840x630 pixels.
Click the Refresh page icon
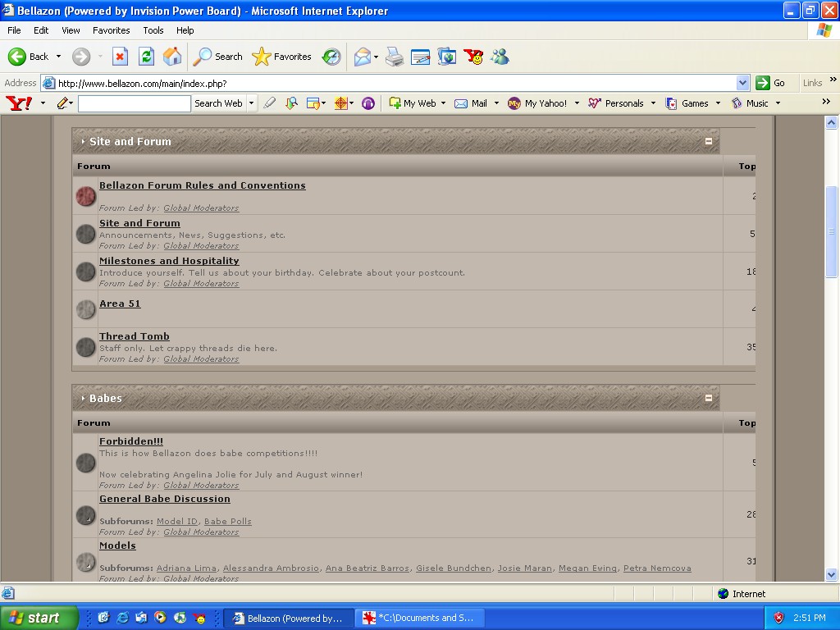coord(146,57)
